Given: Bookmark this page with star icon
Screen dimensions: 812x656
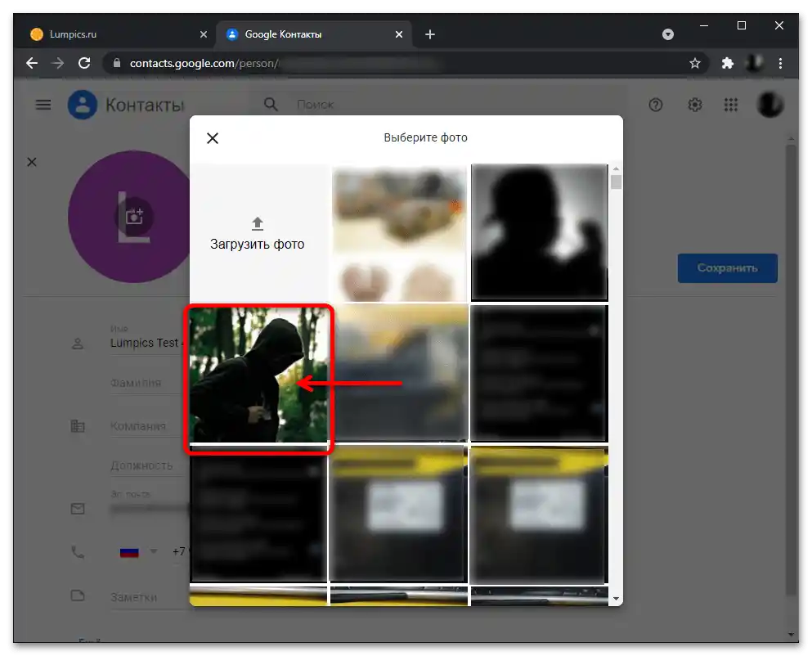Looking at the screenshot, I should point(695,63).
